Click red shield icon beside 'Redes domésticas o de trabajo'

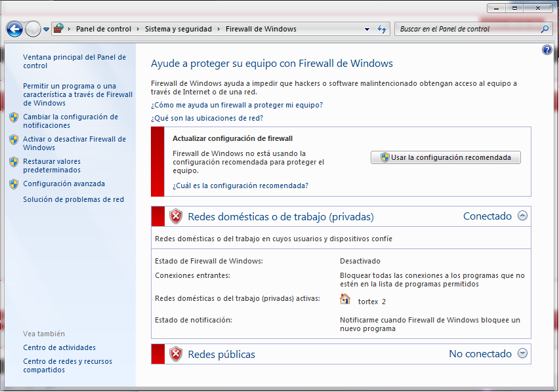[175, 216]
